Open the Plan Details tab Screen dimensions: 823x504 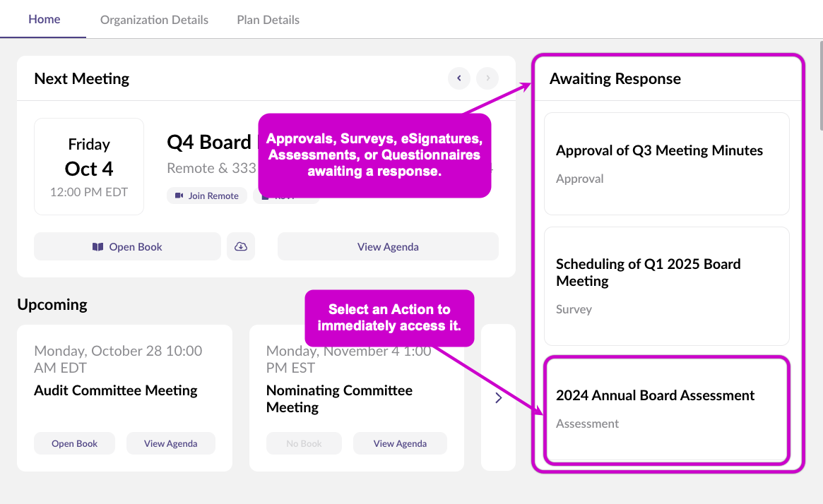pos(268,20)
